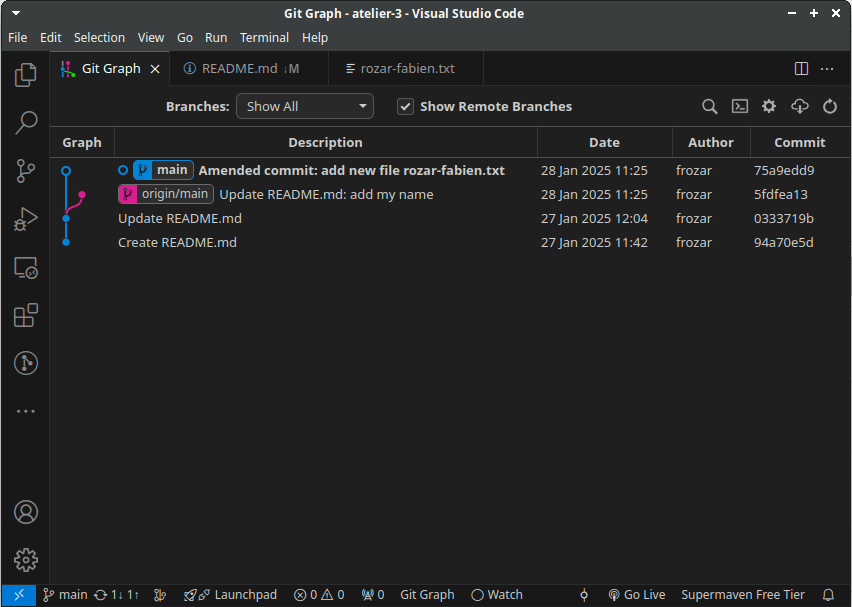Close the Git Graph tab
852x607 pixels.
(155, 68)
